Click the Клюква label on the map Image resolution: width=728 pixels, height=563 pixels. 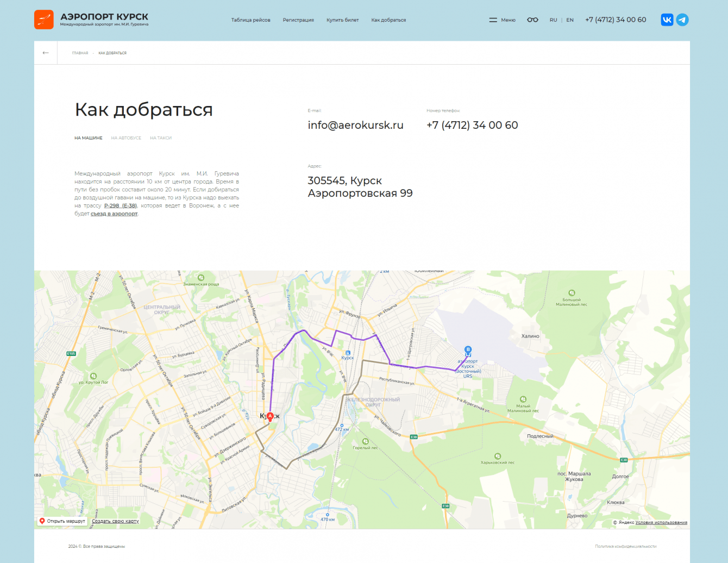(616, 503)
